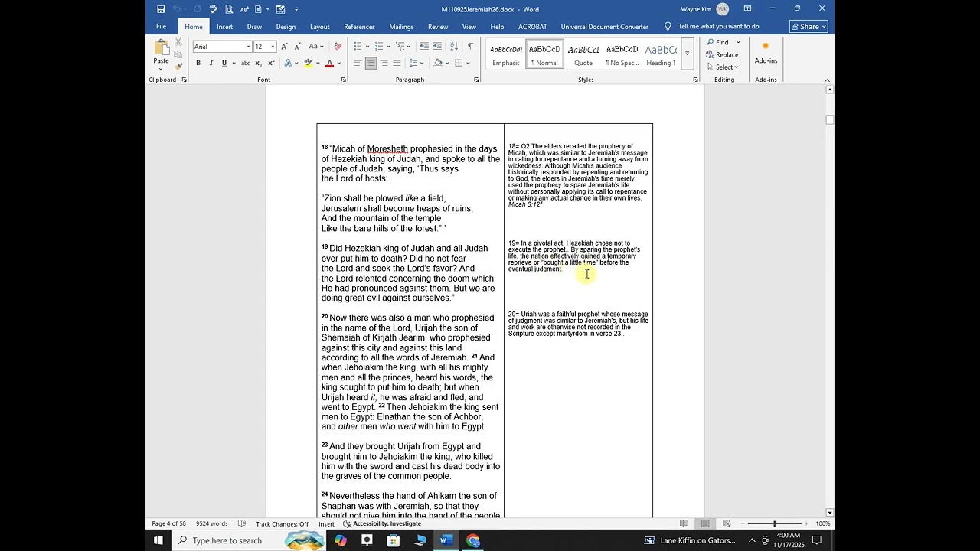The image size is (980, 551).
Task: Toggle Bold formatting
Action: [198, 63]
